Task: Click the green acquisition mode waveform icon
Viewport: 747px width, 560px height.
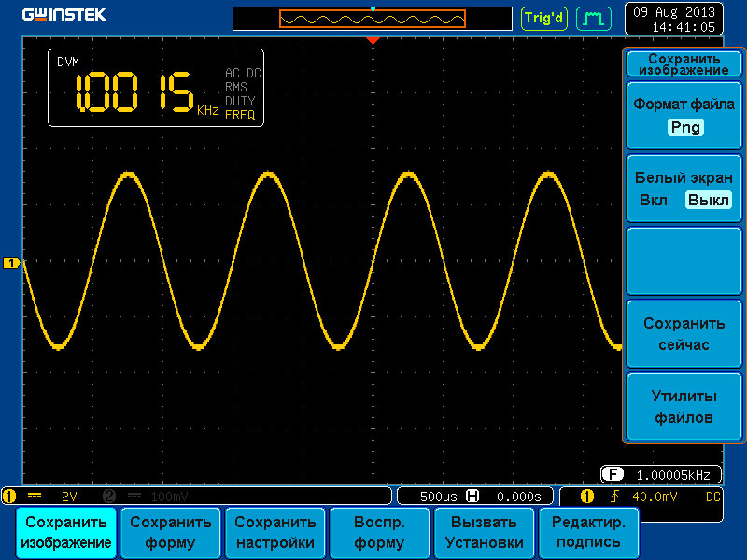Action: click(x=590, y=18)
